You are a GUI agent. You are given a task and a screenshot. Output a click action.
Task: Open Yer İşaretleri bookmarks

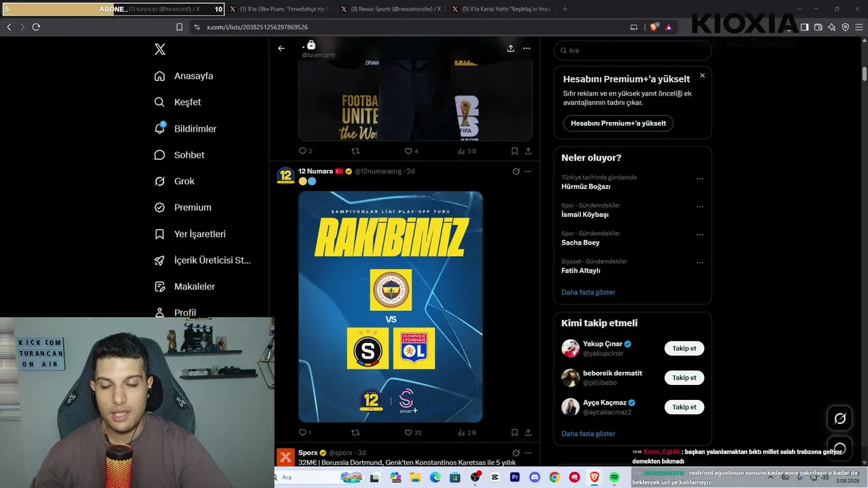click(x=190, y=234)
